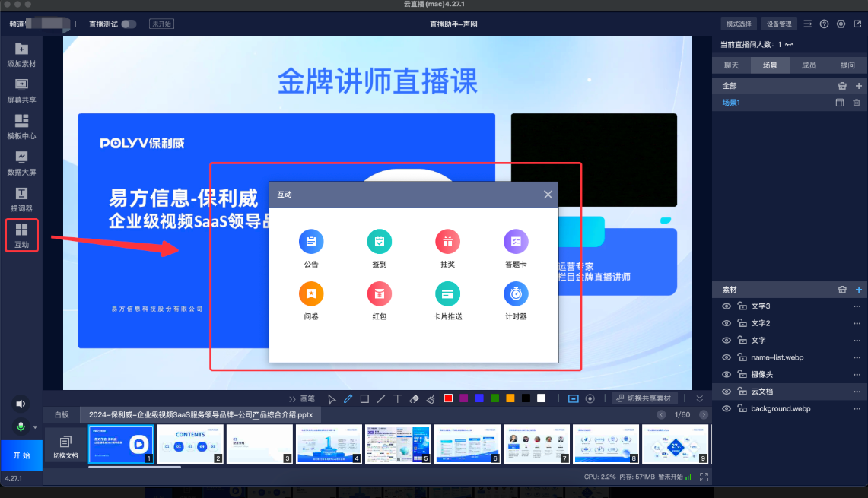Screen dimensions: 868x498
Task: Select the text T tool
Action: (x=397, y=399)
